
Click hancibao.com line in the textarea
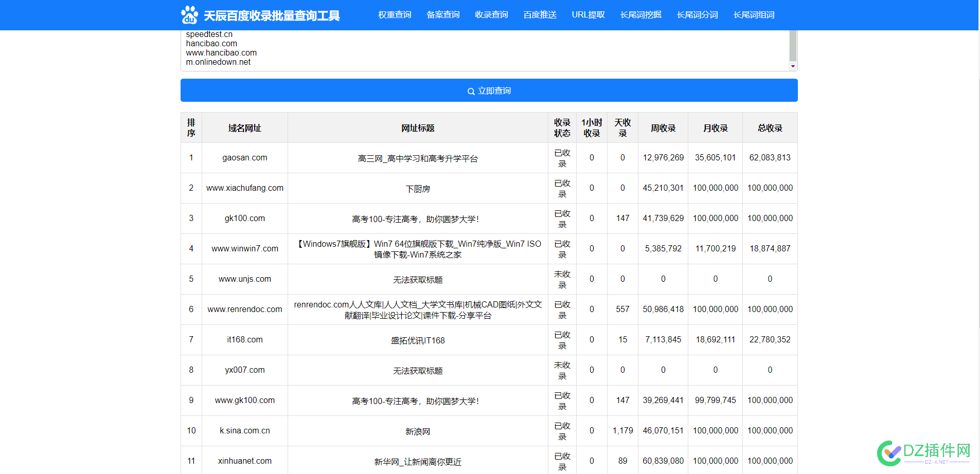(x=211, y=44)
